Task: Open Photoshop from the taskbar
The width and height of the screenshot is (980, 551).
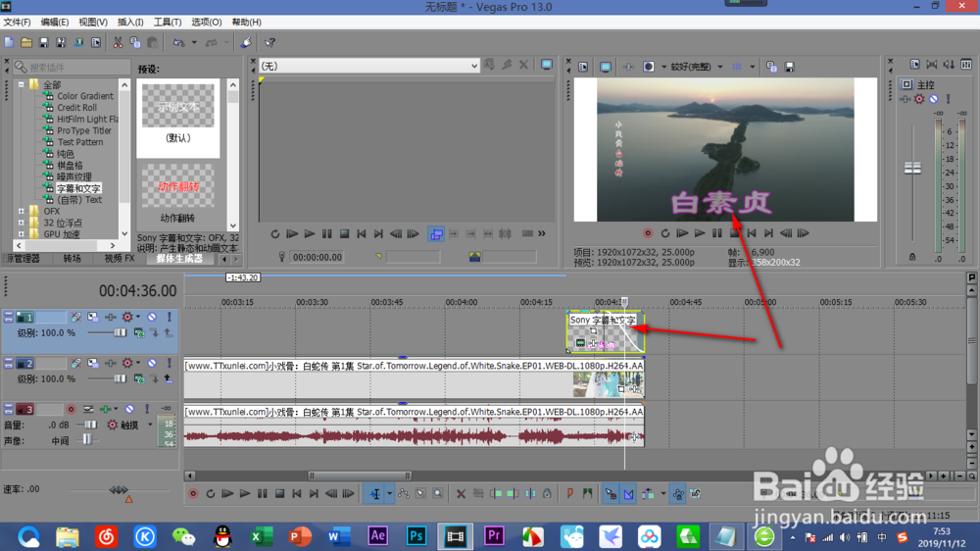Action: pos(416,536)
